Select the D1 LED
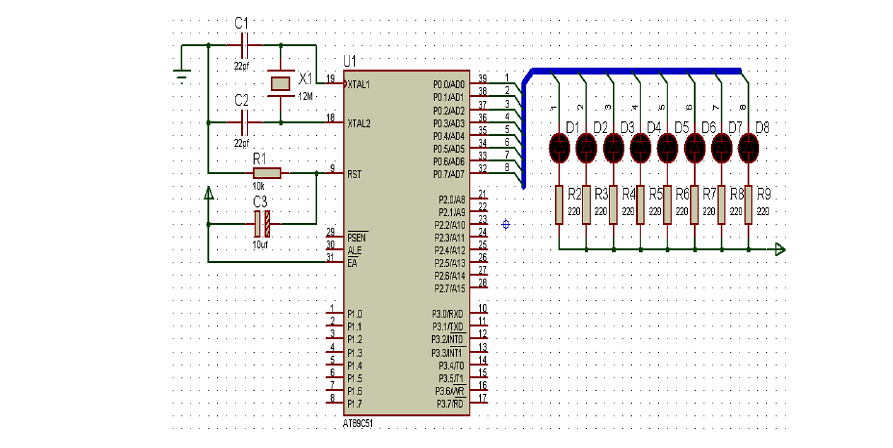Viewport: 893px width, 448px height. pos(560,148)
